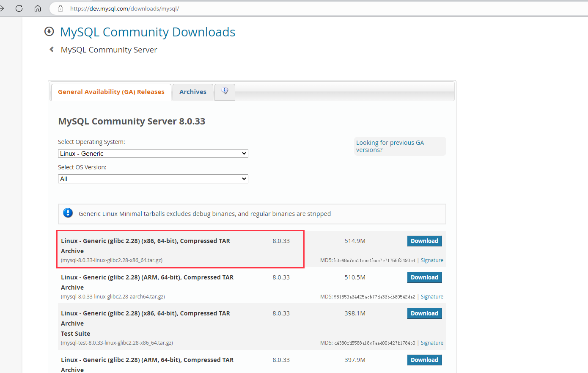Open the Select OS Version dropdown
The width and height of the screenshot is (588, 373).
(153, 179)
